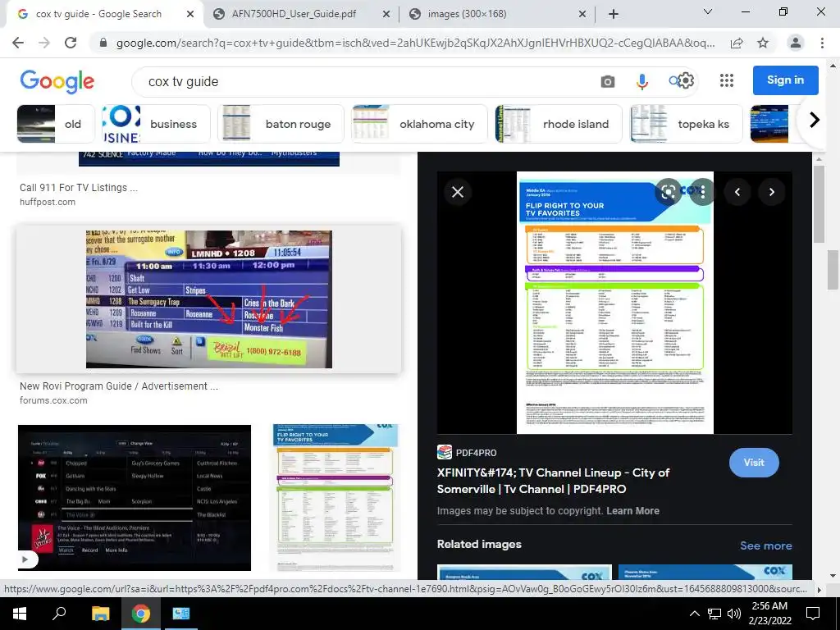Click the preview panel vertical scrollbar
This screenshot has height=630, width=840.
(x=819, y=203)
